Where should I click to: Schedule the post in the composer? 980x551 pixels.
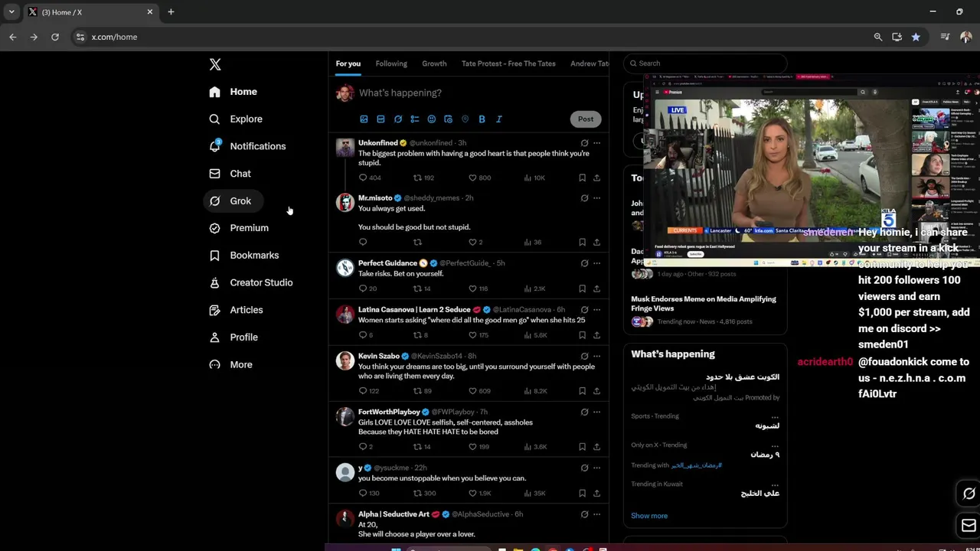(448, 119)
